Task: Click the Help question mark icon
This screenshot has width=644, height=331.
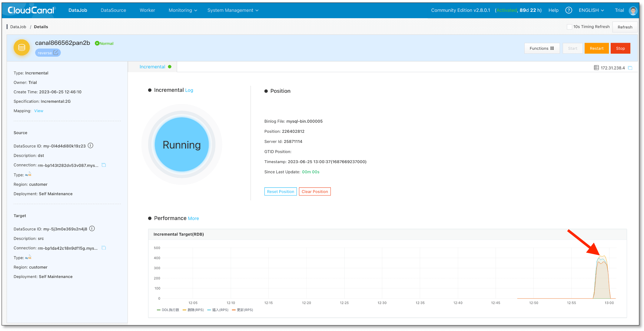Action: click(x=569, y=10)
